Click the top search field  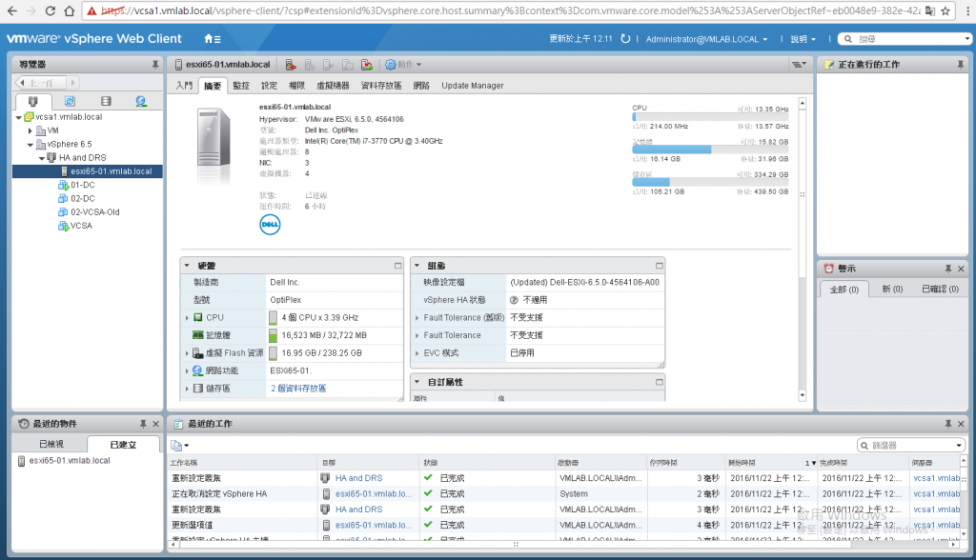click(x=905, y=39)
